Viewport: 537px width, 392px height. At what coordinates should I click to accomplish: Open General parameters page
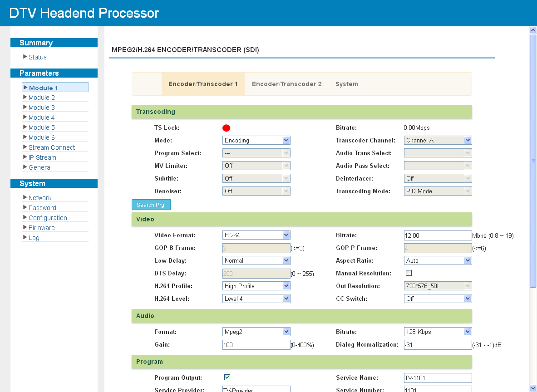coord(40,167)
